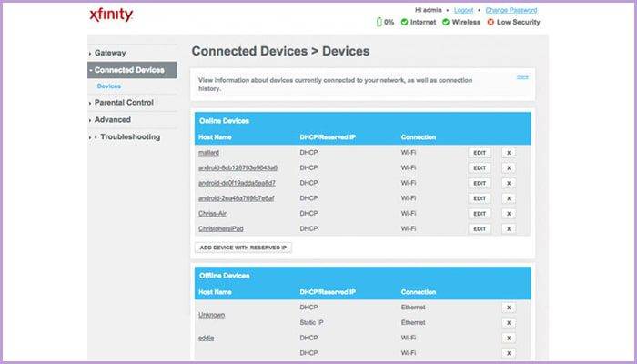Click the 'more' link in description box
This screenshot has width=637, height=364.
click(x=522, y=76)
